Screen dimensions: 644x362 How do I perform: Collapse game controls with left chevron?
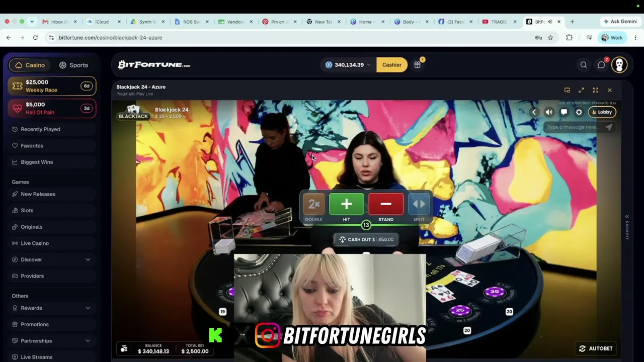[534, 112]
